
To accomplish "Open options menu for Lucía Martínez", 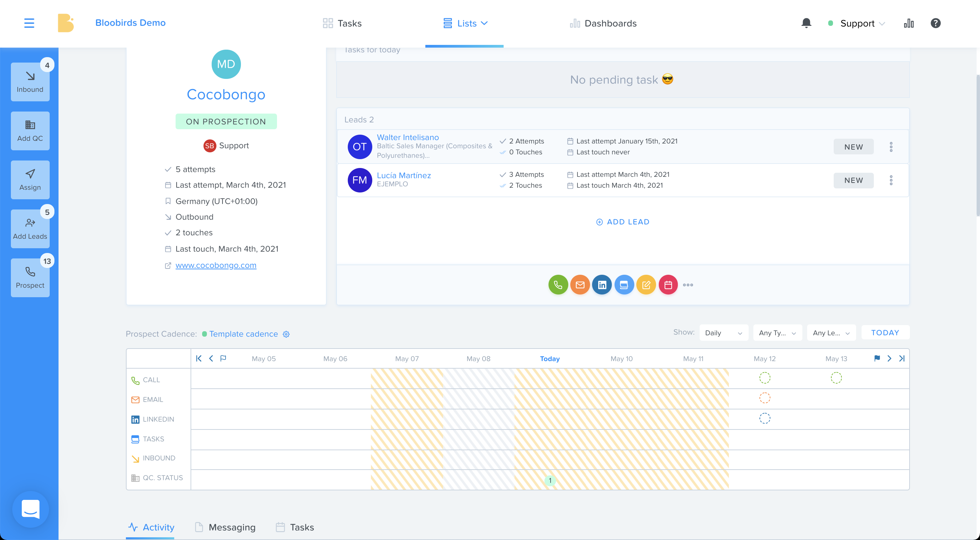I will 891,180.
